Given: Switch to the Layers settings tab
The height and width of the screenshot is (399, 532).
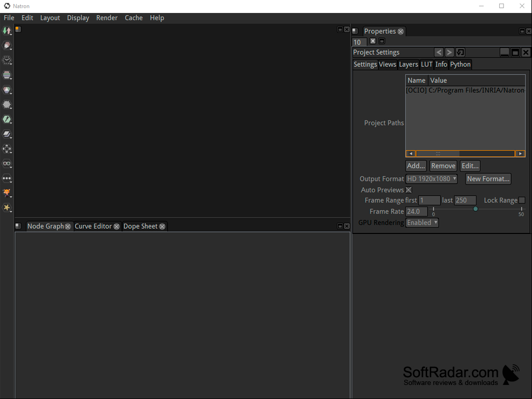Looking at the screenshot, I should (408, 64).
